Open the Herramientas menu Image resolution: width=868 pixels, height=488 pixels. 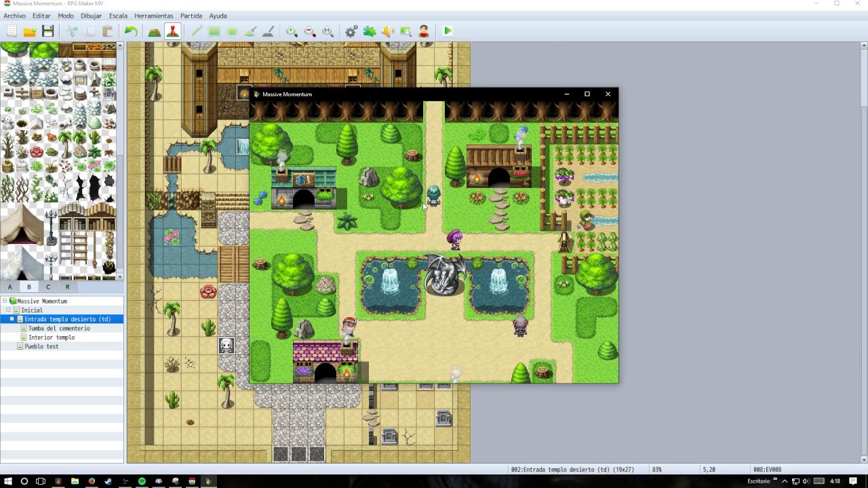click(154, 16)
